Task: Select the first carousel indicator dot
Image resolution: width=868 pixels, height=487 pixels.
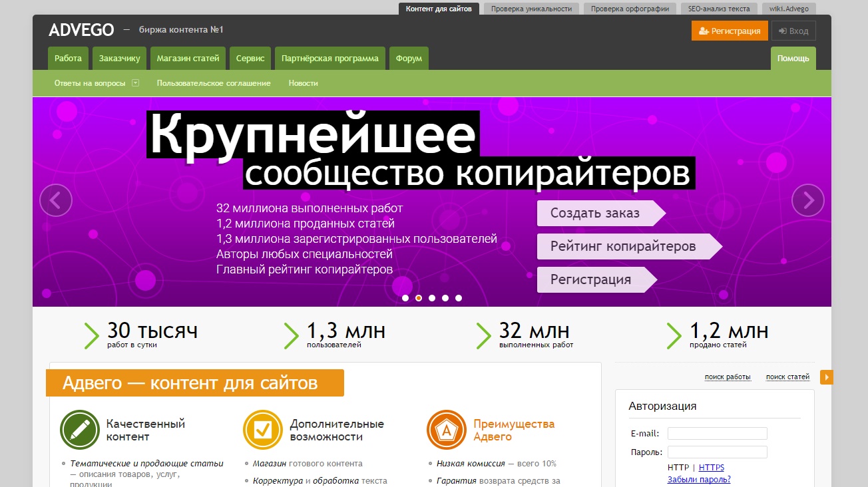Action: [405, 298]
